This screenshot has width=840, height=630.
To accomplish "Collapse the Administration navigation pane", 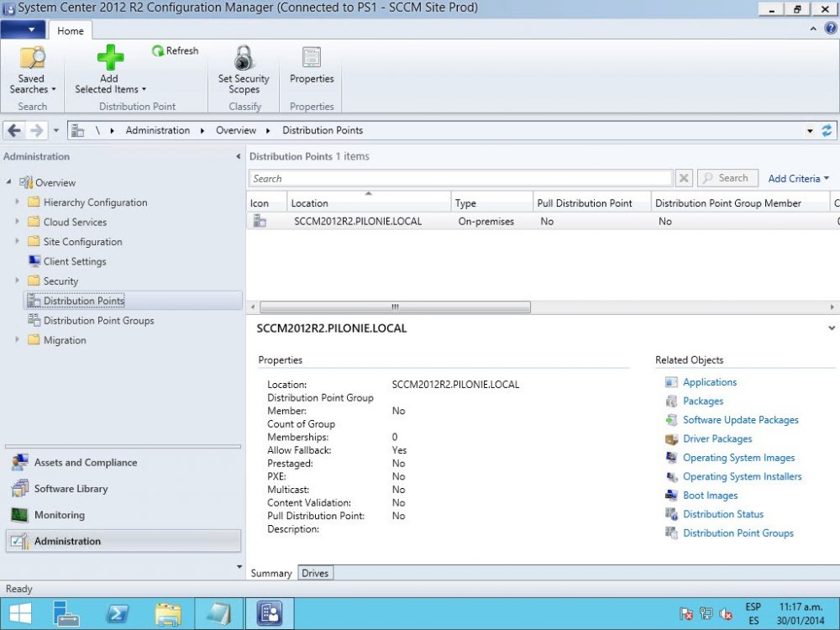I will [238, 156].
